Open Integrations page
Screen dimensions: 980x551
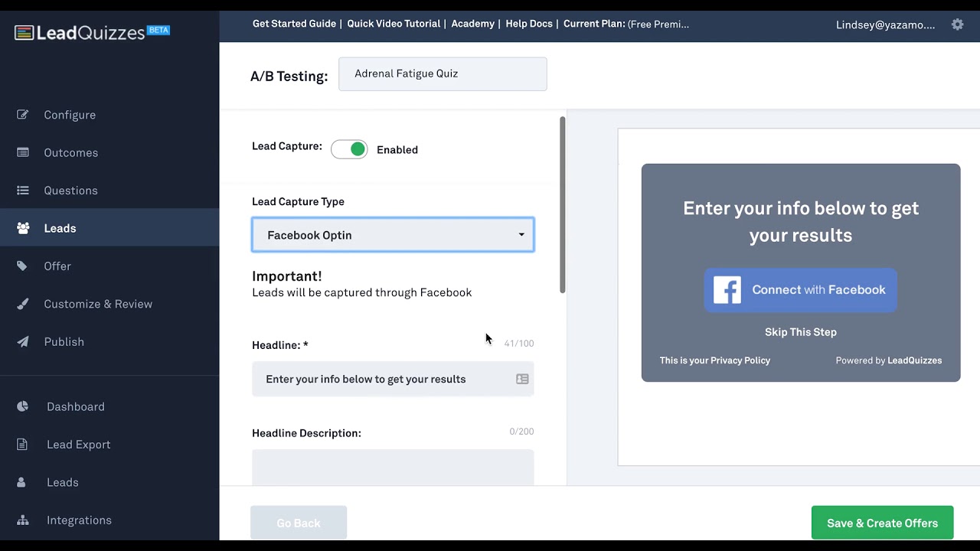79,520
